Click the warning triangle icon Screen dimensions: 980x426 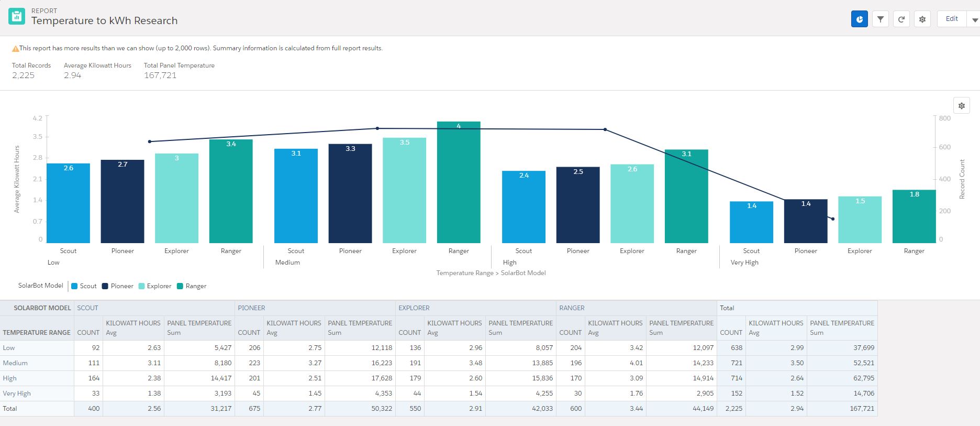click(15, 49)
